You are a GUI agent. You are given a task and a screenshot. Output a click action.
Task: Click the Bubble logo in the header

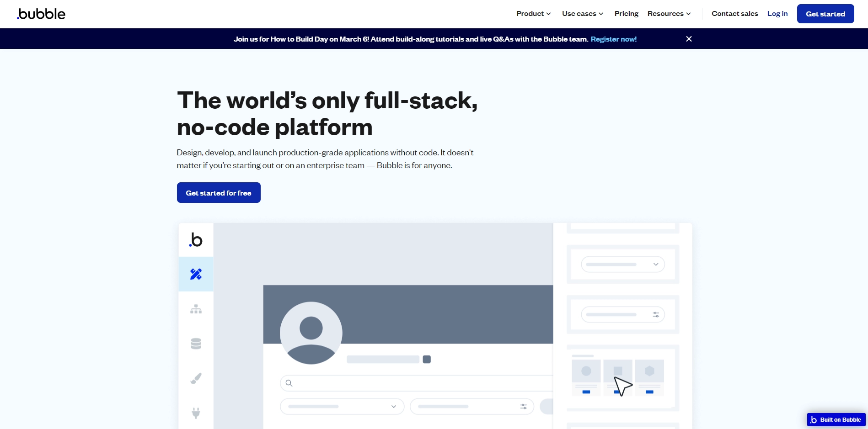[x=41, y=14]
